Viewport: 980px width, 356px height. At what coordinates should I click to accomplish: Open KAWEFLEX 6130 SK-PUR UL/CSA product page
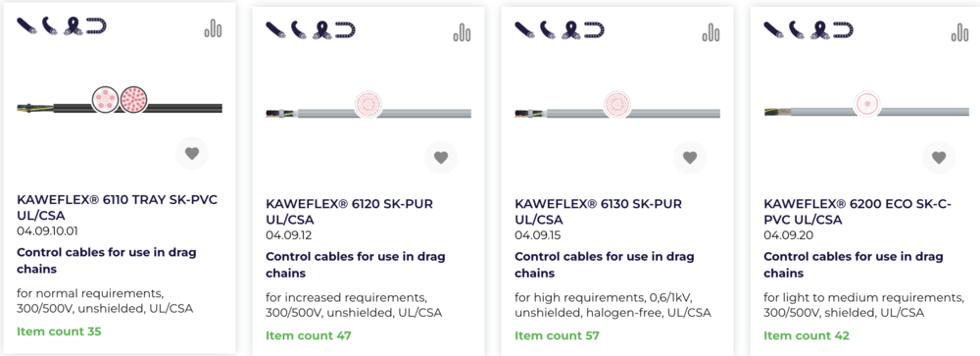598,212
